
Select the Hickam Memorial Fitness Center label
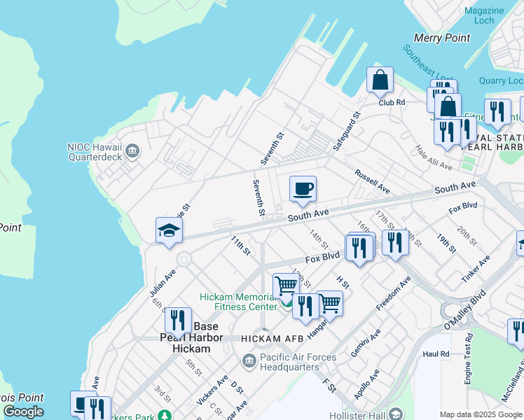point(238,302)
